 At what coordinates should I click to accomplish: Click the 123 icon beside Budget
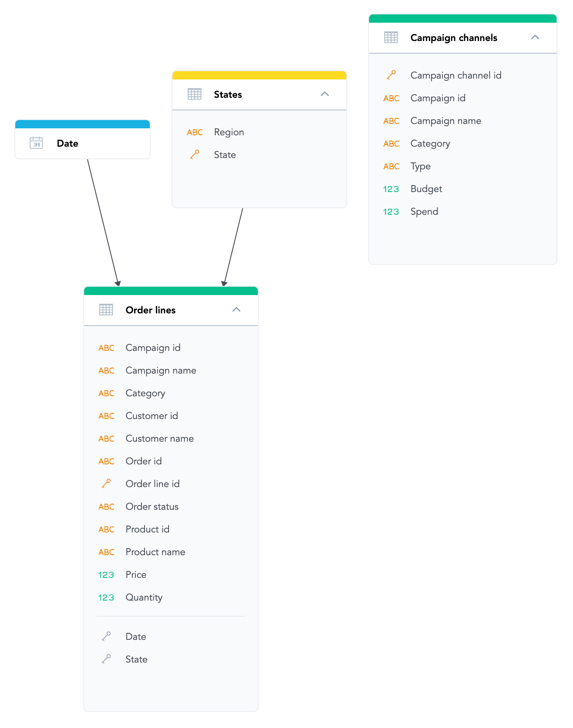[x=391, y=189]
